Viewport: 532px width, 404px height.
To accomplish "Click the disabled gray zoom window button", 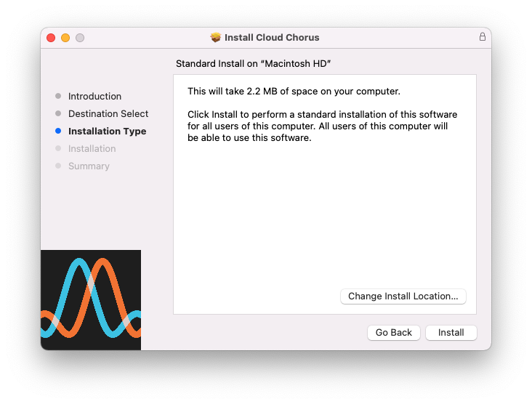I will click(x=80, y=38).
